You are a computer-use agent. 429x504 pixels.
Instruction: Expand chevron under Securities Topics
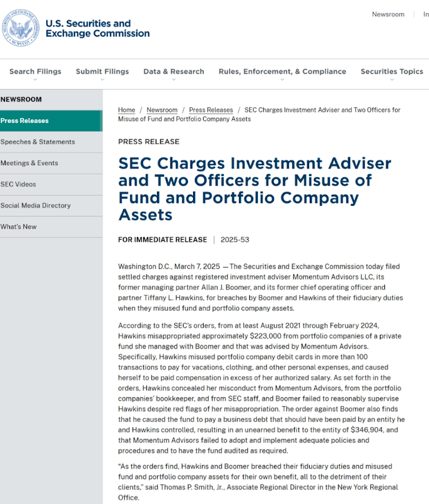click(392, 79)
